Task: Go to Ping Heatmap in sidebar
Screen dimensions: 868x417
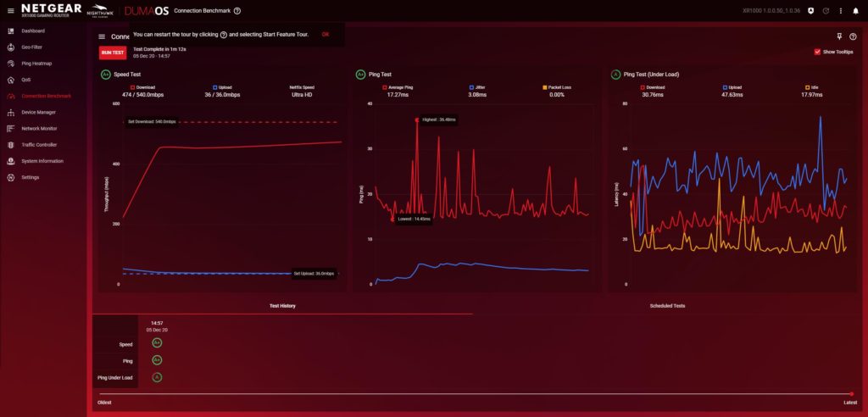Action: click(x=36, y=64)
